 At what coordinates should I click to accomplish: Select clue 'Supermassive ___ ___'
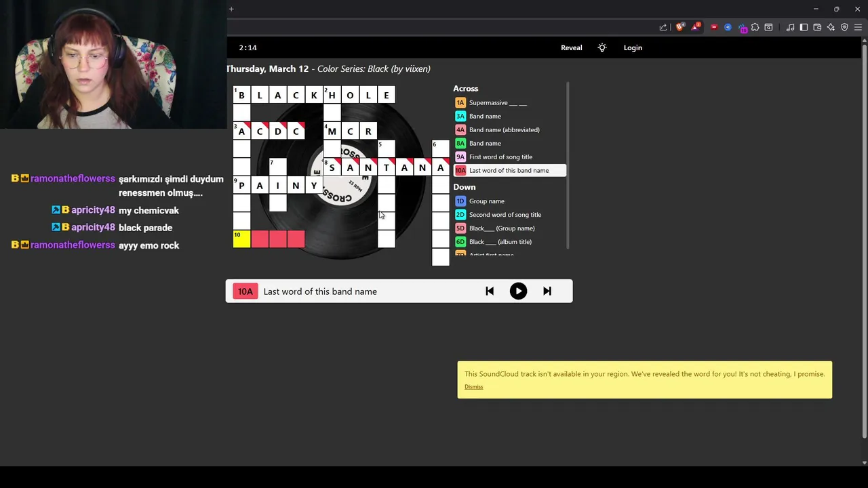(x=498, y=102)
